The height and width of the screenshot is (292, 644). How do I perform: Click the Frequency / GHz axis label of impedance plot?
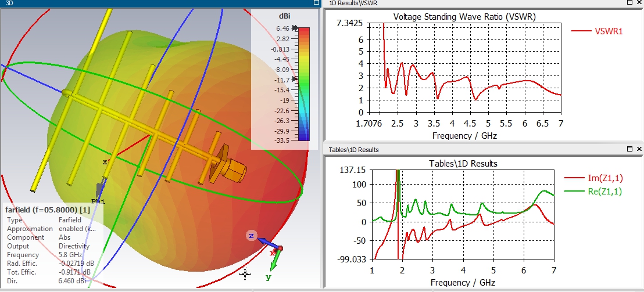click(x=463, y=283)
